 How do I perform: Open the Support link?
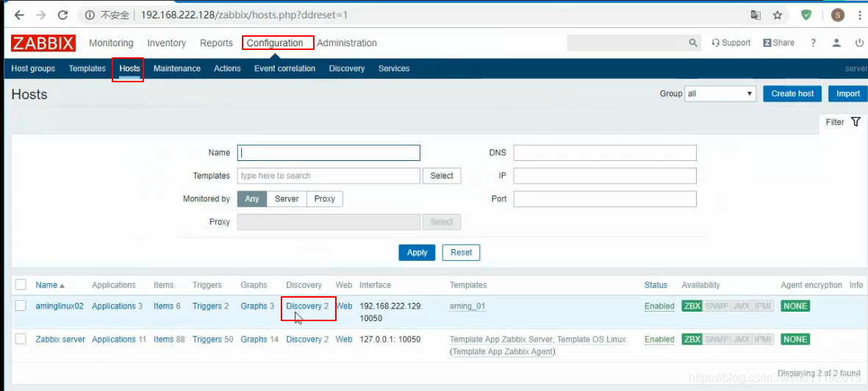731,43
